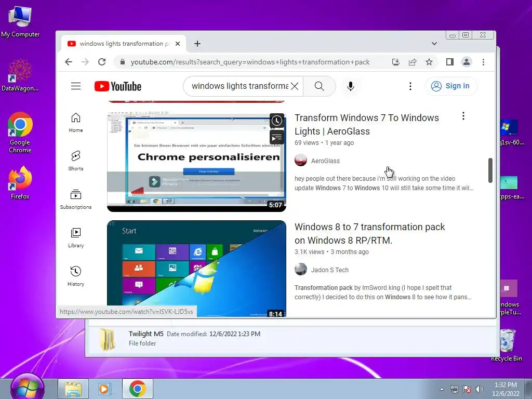Open the Chrome profile avatar
This screenshot has height=399, width=532.
coord(467,62)
